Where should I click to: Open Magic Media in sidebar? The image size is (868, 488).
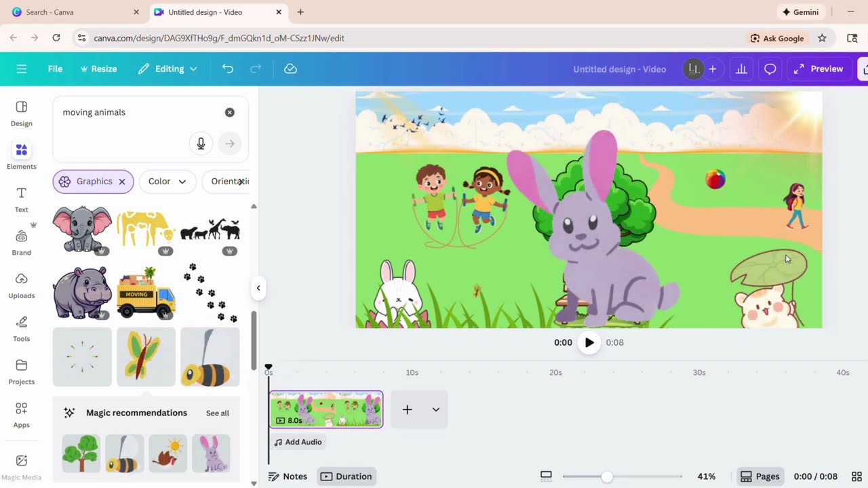pos(22,468)
